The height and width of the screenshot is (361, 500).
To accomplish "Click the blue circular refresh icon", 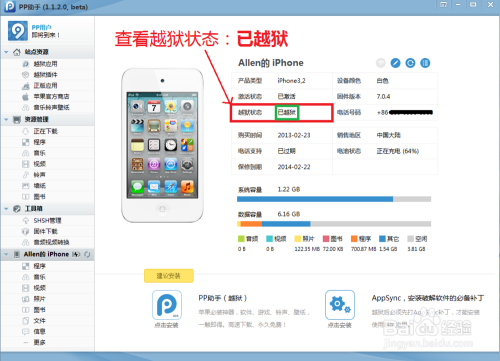I will click(410, 63).
